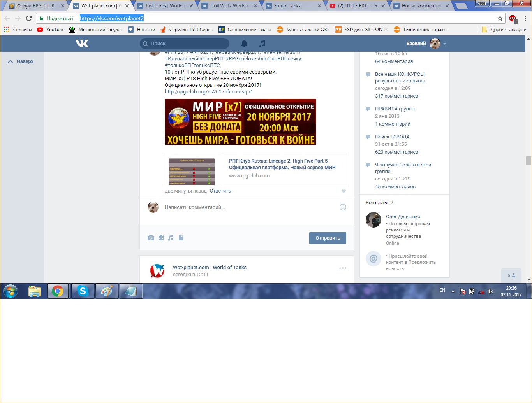Go up with the Наверх button
This screenshot has height=403, width=532.
coord(21,61)
